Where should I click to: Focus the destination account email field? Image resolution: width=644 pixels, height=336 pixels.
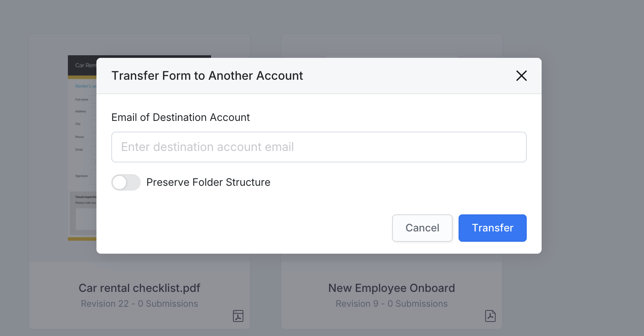319,147
